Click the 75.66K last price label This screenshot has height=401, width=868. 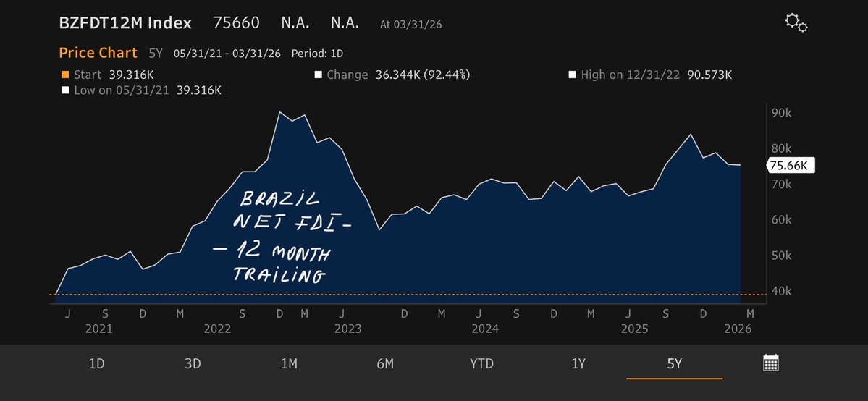[x=790, y=166]
